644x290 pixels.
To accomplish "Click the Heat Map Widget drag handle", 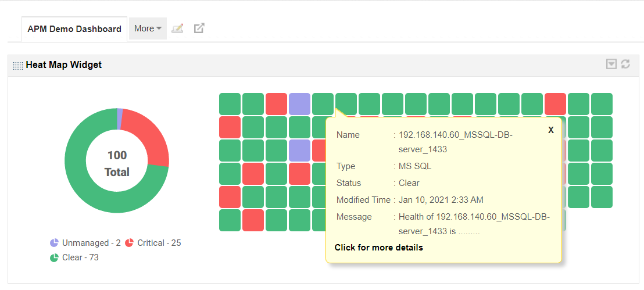I will 18,66.
